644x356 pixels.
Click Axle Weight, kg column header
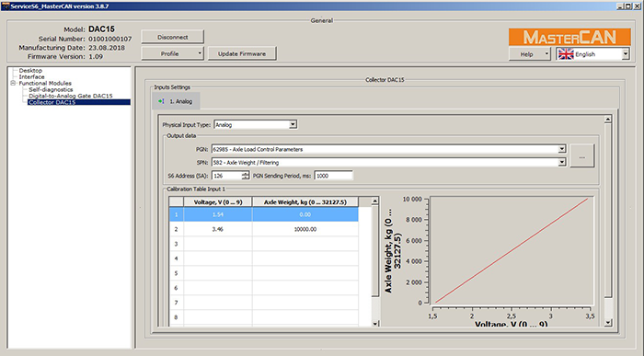305,202
